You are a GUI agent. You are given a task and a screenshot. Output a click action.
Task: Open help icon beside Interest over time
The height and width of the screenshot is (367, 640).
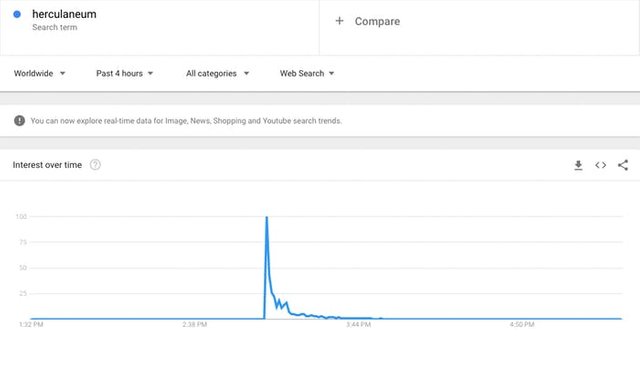[x=95, y=165]
